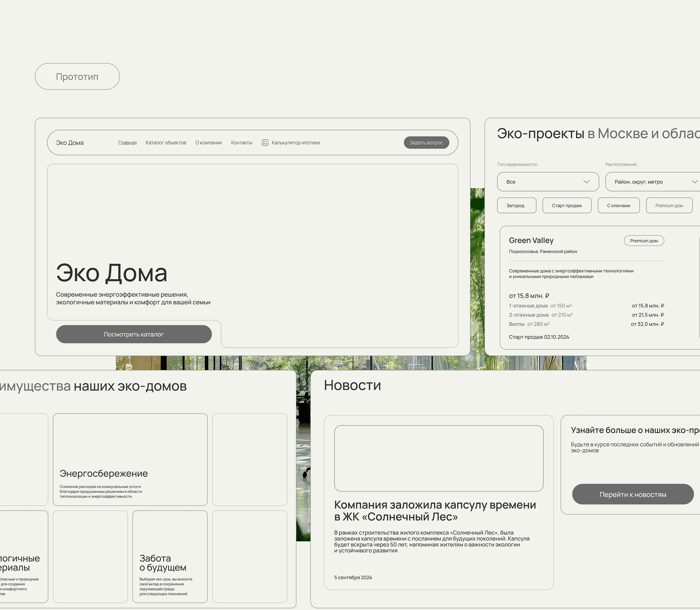Click the mortgage calculator icon

(265, 143)
